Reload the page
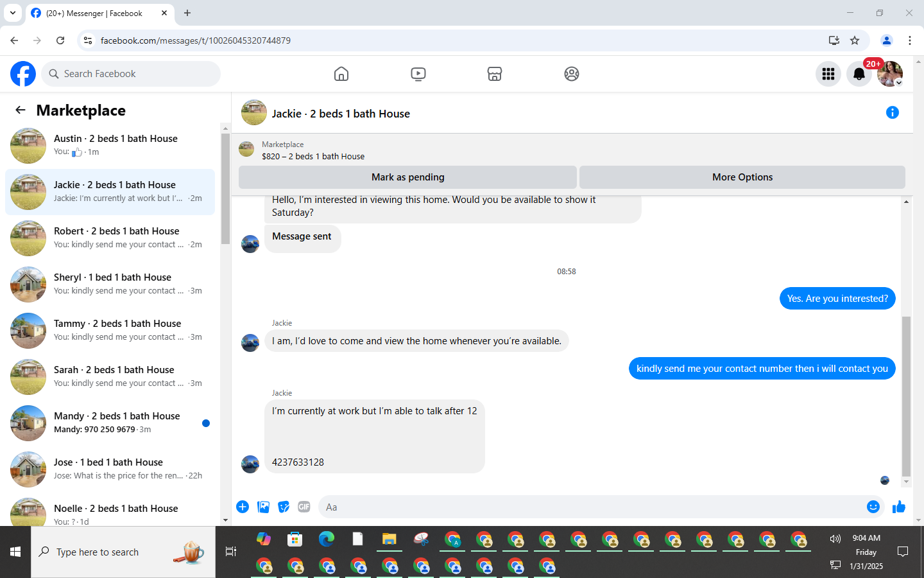Viewport: 924px width, 578px height. (x=60, y=40)
